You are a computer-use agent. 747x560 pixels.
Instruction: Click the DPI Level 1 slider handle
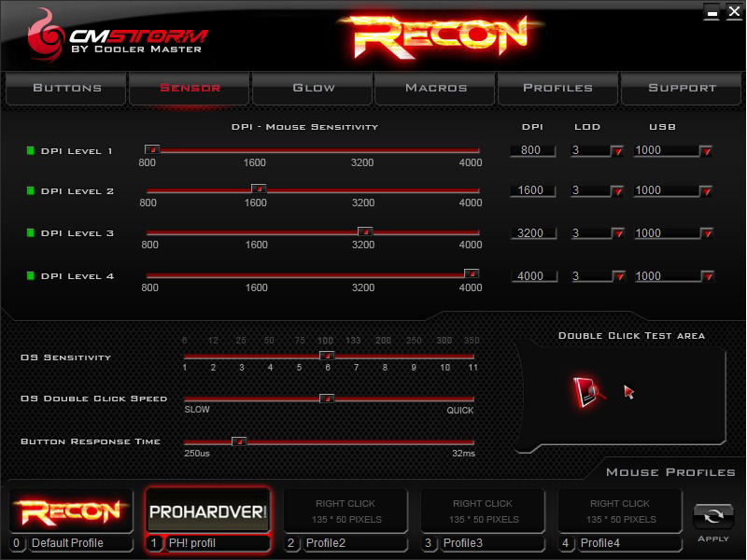click(x=152, y=149)
